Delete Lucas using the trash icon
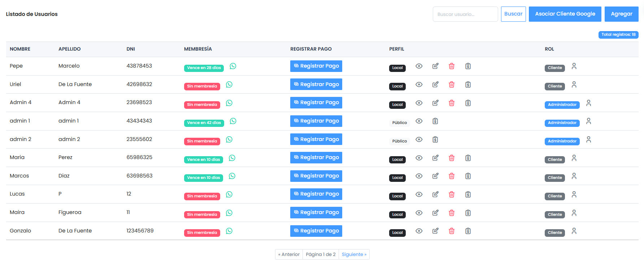This screenshot has width=644, height=265. click(x=451, y=195)
